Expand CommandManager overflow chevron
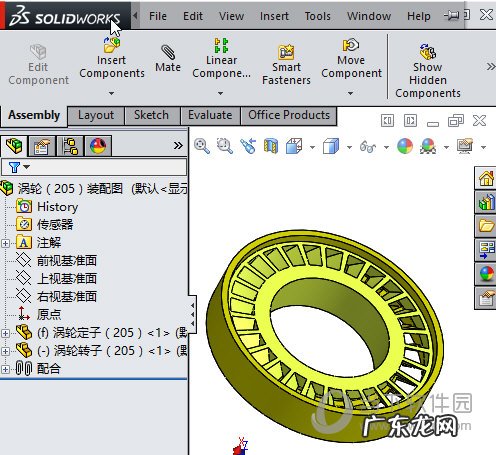This screenshot has height=455, width=496. pos(491,67)
